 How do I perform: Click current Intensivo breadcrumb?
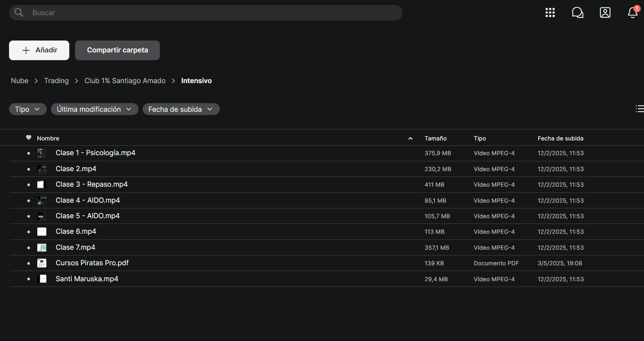(196, 81)
